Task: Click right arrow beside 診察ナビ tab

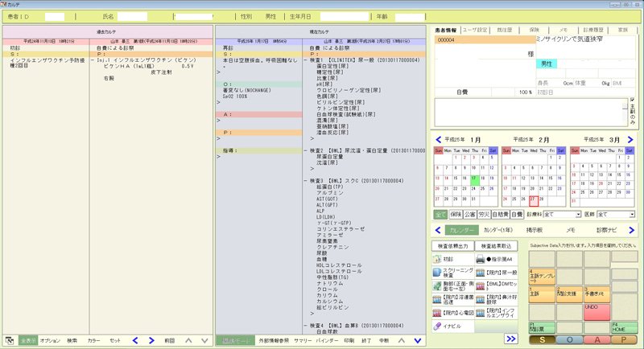Action: point(631,230)
